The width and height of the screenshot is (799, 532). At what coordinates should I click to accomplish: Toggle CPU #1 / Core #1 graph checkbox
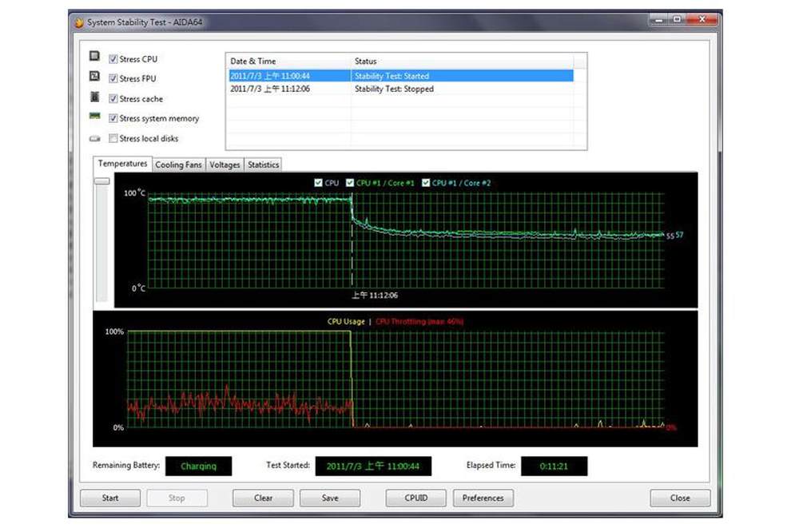(350, 182)
